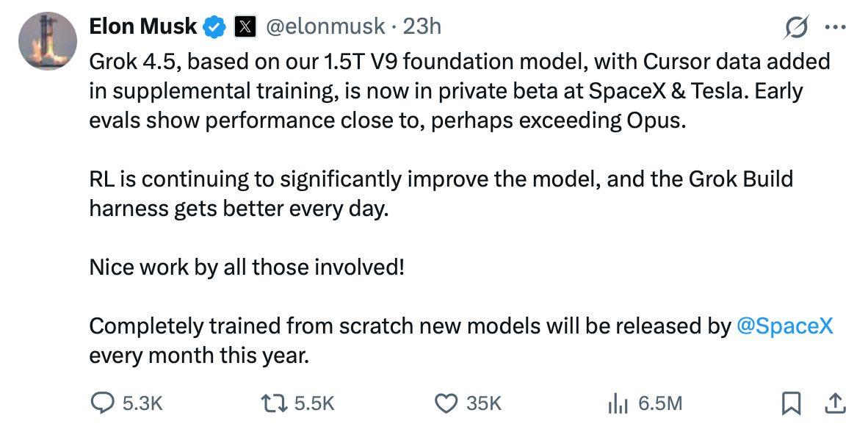
Task: Bookmark this post
Action: click(791, 403)
